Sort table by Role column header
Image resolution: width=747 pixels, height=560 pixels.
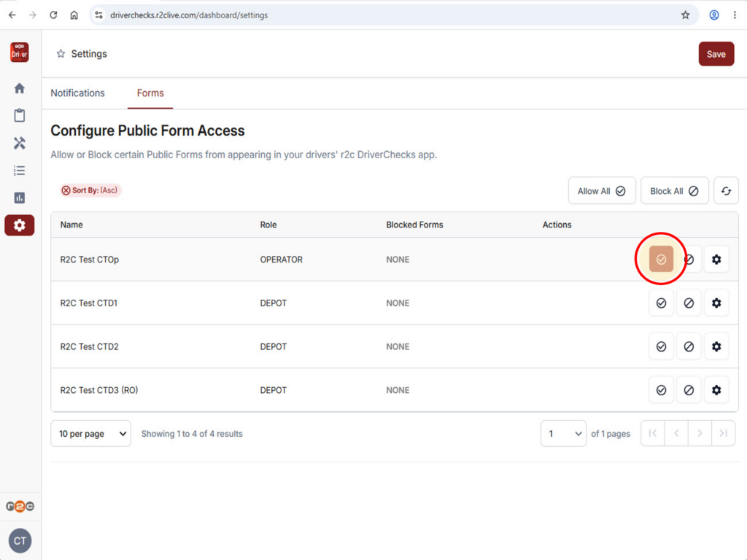pyautogui.click(x=268, y=225)
